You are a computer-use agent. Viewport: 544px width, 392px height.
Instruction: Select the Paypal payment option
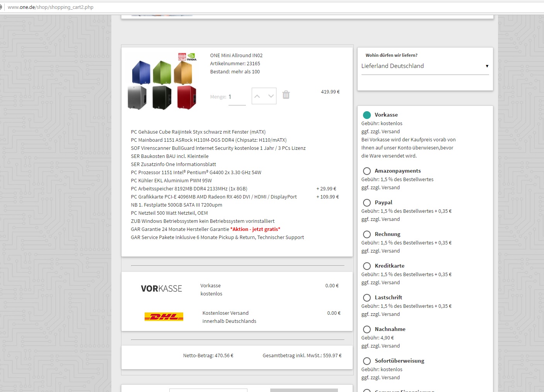coord(367,203)
